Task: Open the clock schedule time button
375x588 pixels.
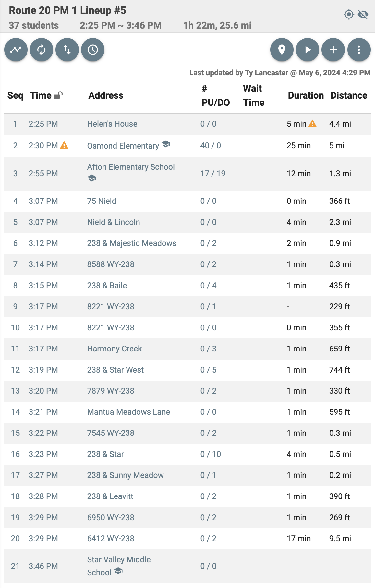Action: pos(93,50)
